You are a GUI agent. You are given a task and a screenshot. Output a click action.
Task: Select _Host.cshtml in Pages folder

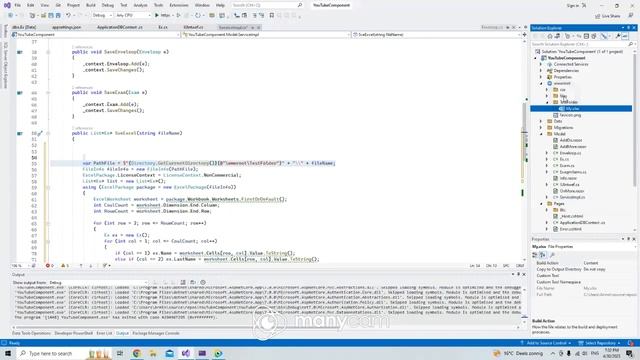571,216
